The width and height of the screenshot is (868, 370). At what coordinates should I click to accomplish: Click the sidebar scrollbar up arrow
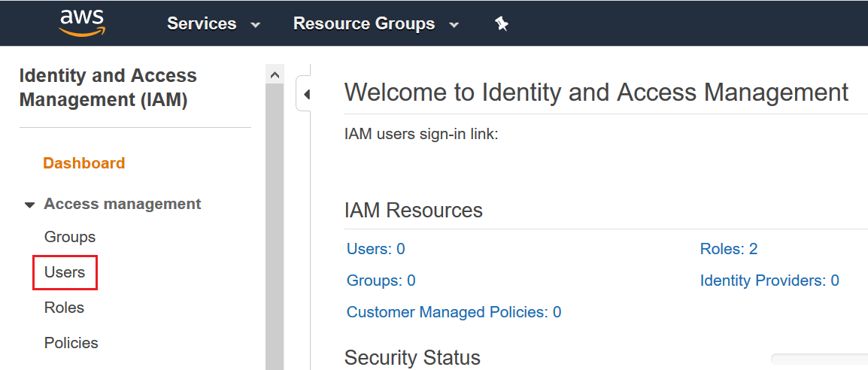point(275,74)
